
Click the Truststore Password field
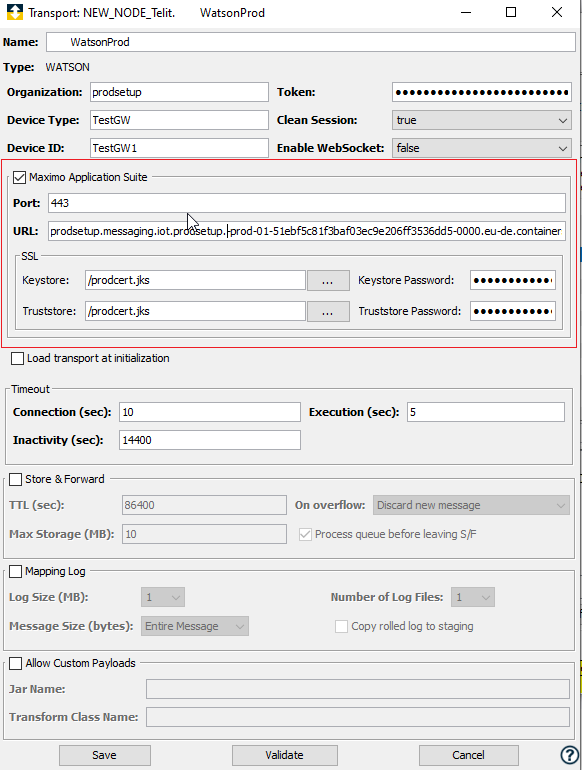click(513, 311)
